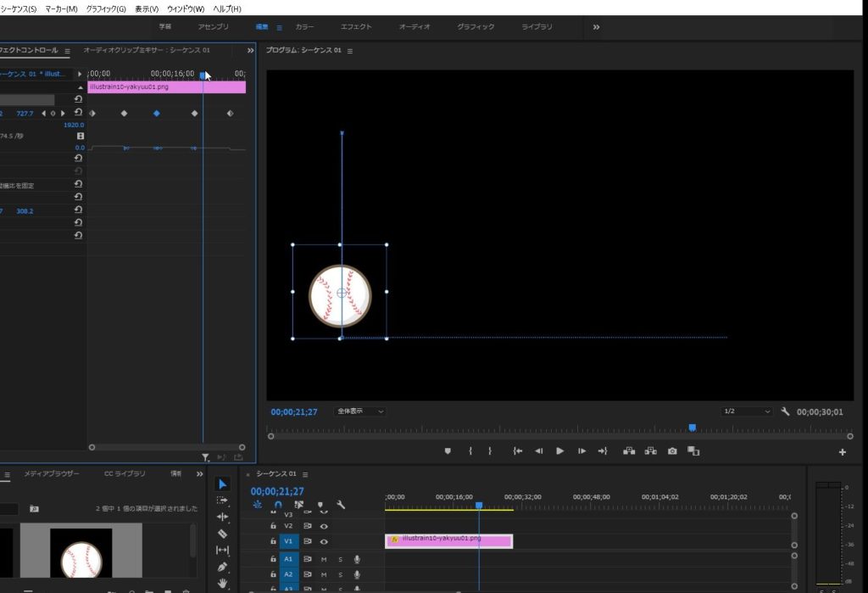Viewport: 868px width, 593px height.
Task: Open program monitor settings wrench
Action: pyautogui.click(x=785, y=411)
